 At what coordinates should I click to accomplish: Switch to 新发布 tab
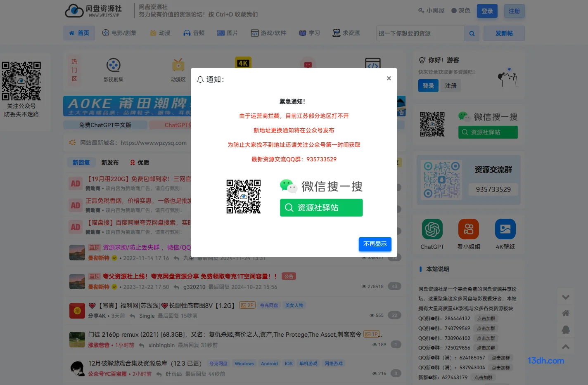click(110, 163)
